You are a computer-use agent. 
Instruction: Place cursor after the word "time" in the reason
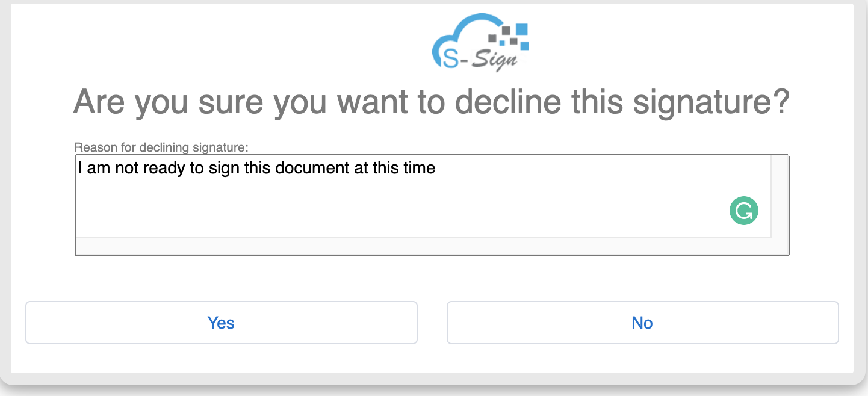tap(436, 167)
